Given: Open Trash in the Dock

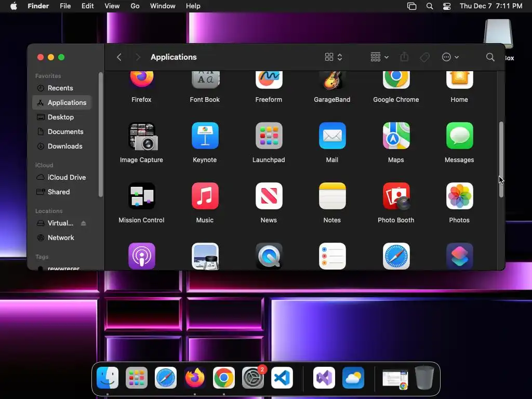Looking at the screenshot, I should [424, 378].
